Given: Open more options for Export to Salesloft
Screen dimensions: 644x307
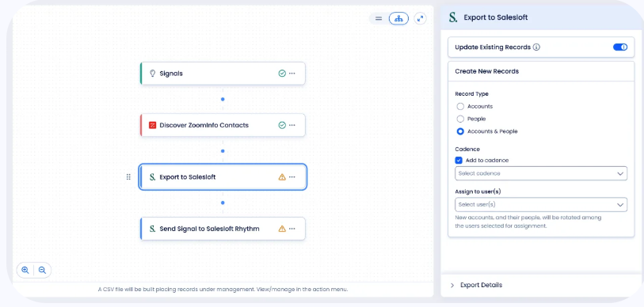Looking at the screenshot, I should click(292, 177).
